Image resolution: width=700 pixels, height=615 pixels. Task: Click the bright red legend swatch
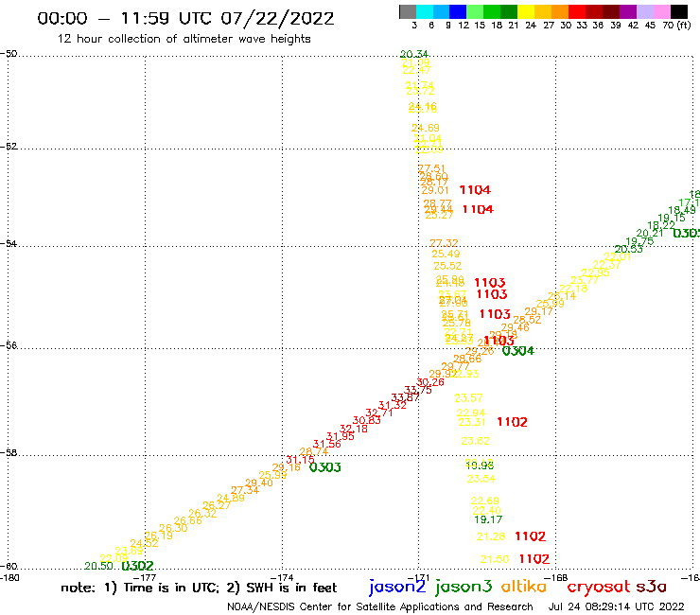[577, 11]
